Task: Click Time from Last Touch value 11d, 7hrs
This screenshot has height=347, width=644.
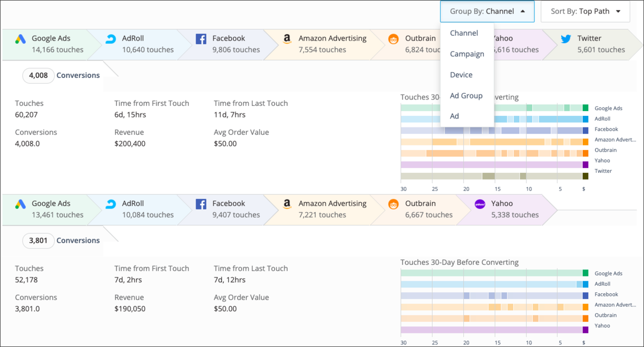Action: [x=230, y=115]
